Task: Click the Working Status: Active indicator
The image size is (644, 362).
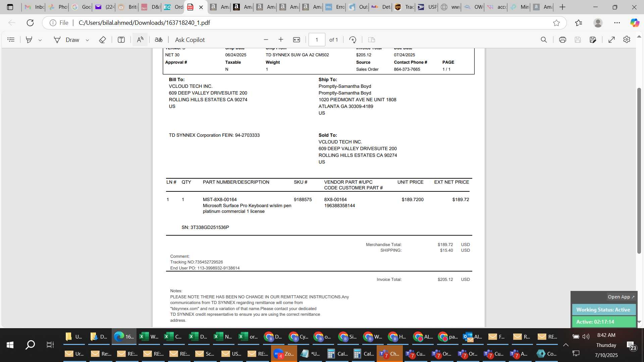Action: (x=603, y=309)
